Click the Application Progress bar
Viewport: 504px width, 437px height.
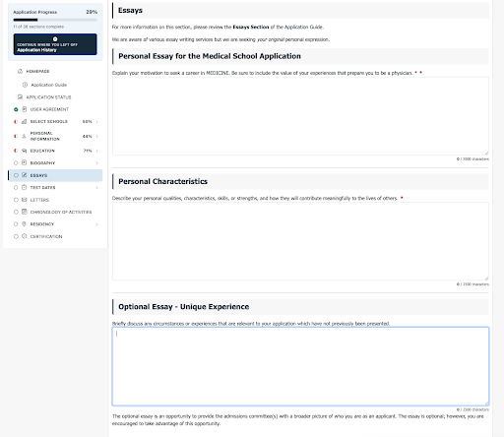pos(55,20)
